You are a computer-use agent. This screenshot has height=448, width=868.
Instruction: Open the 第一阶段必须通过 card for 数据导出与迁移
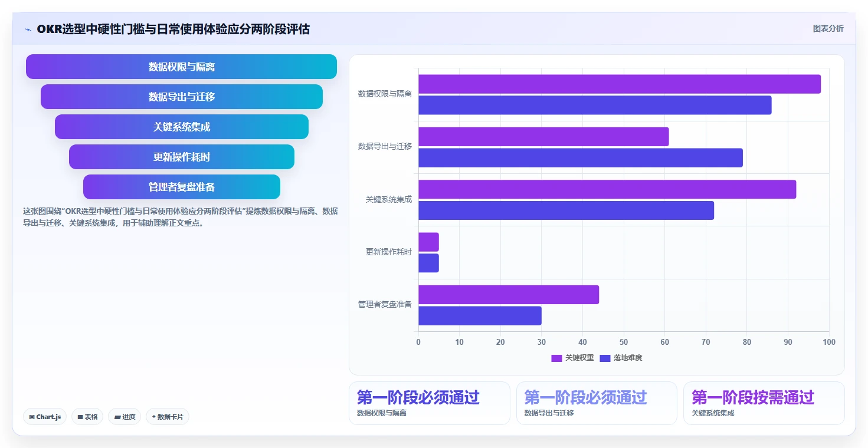597,403
